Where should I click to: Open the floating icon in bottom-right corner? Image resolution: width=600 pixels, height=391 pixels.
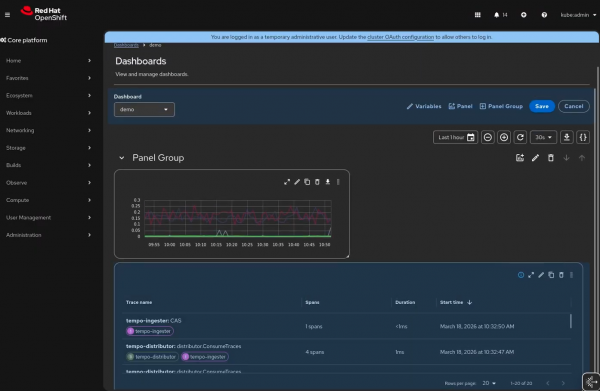(x=591, y=381)
